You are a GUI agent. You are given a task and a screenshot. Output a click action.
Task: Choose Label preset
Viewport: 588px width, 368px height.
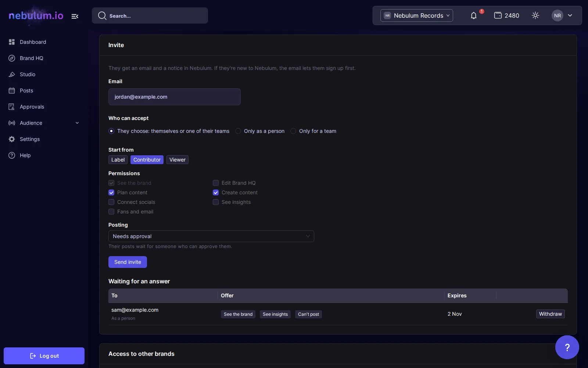(x=118, y=160)
